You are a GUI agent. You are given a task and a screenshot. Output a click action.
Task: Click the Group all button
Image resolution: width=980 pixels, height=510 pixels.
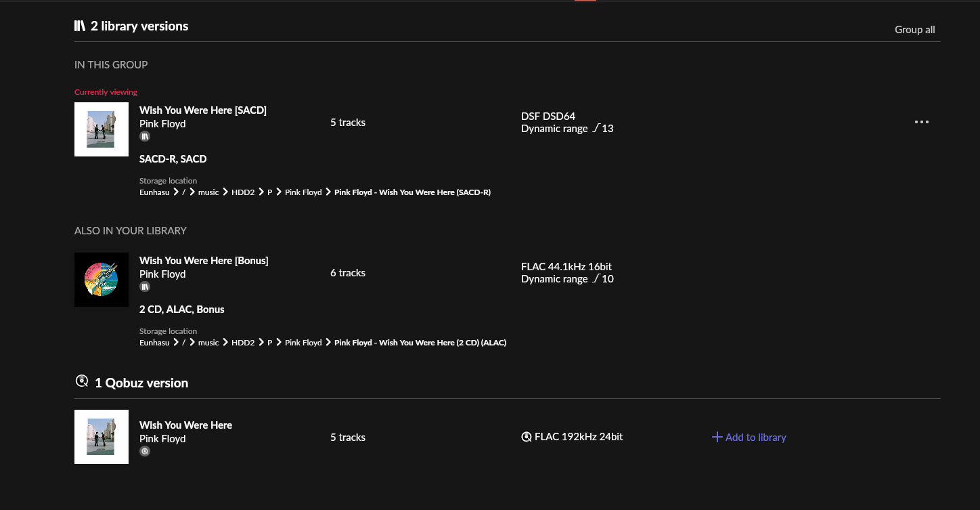coord(914,30)
